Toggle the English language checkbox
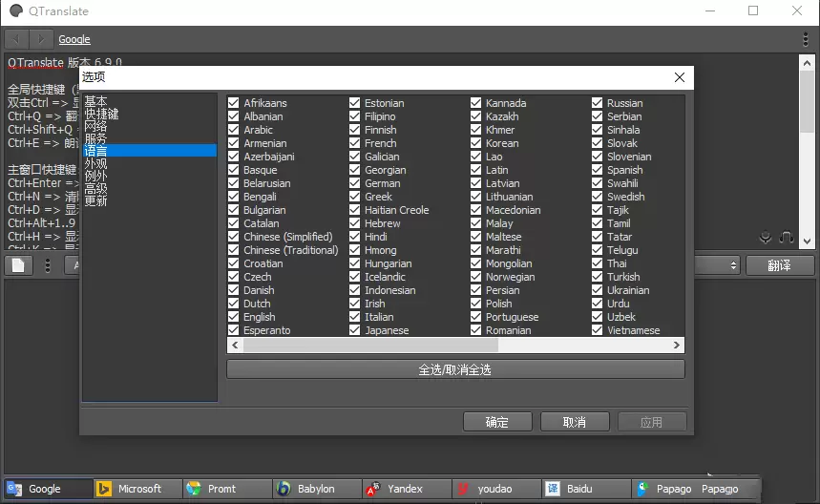 (x=233, y=316)
